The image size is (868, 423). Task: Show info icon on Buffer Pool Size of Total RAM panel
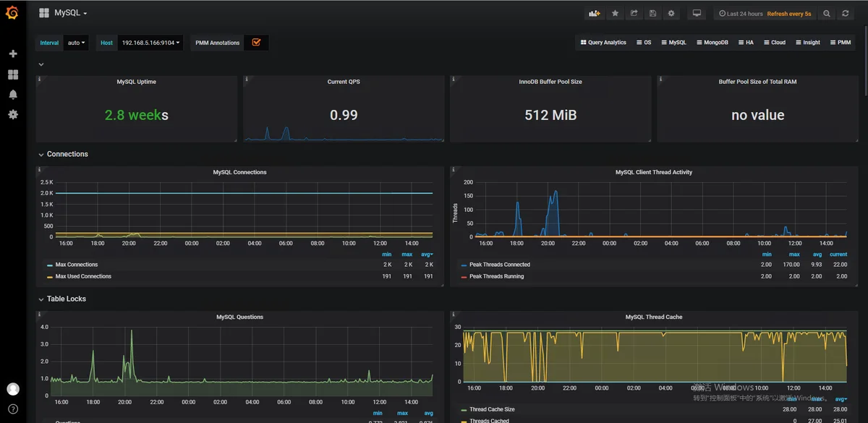pyautogui.click(x=660, y=79)
